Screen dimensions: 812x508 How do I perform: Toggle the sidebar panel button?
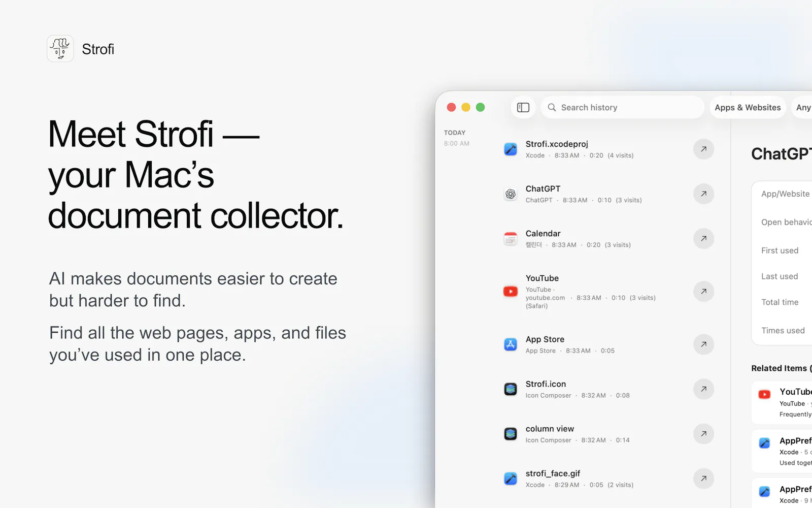pyautogui.click(x=523, y=107)
